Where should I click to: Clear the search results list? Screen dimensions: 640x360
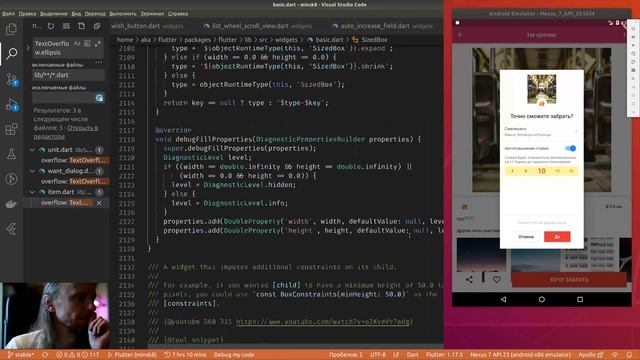[66, 26]
